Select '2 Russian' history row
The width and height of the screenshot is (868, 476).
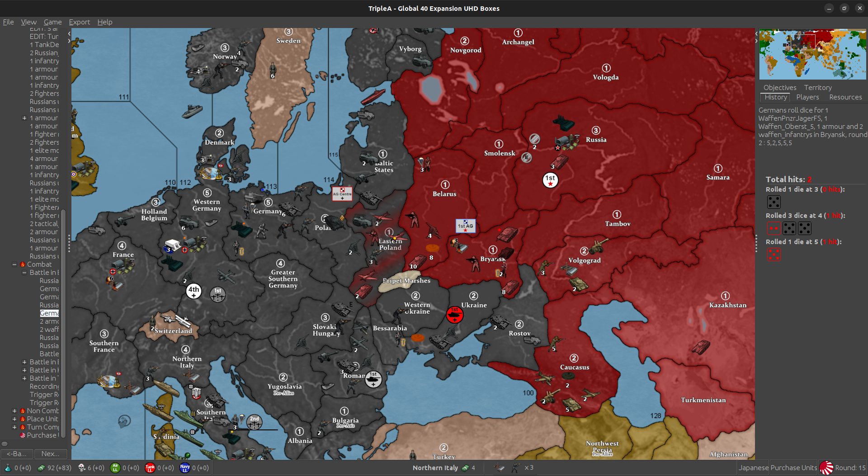point(44,53)
